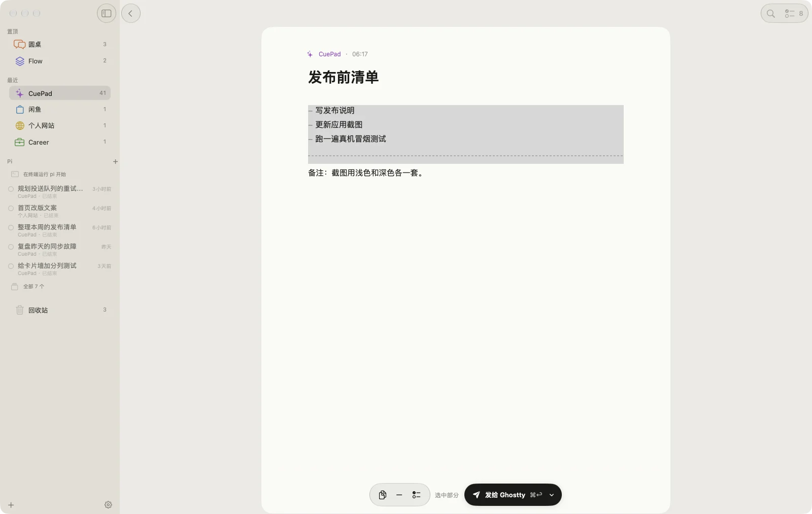
Task: Toggle the sidebar panel icon
Action: (x=107, y=13)
